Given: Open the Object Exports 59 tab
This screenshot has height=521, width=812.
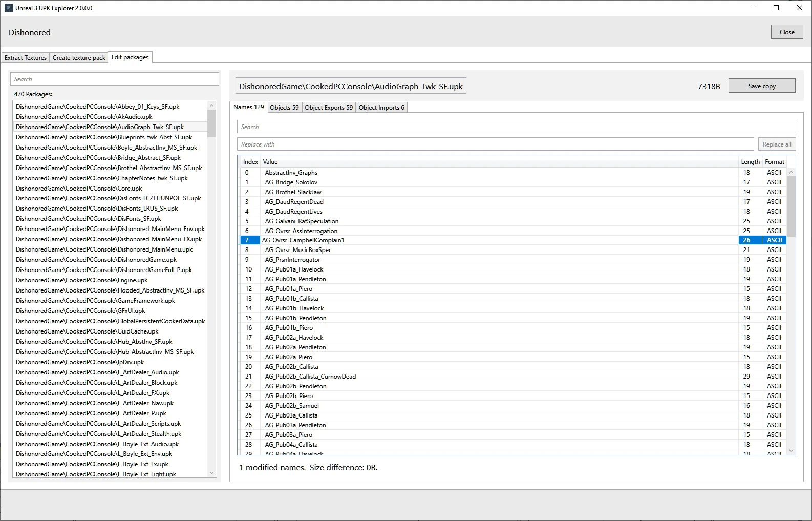Looking at the screenshot, I should coord(329,108).
